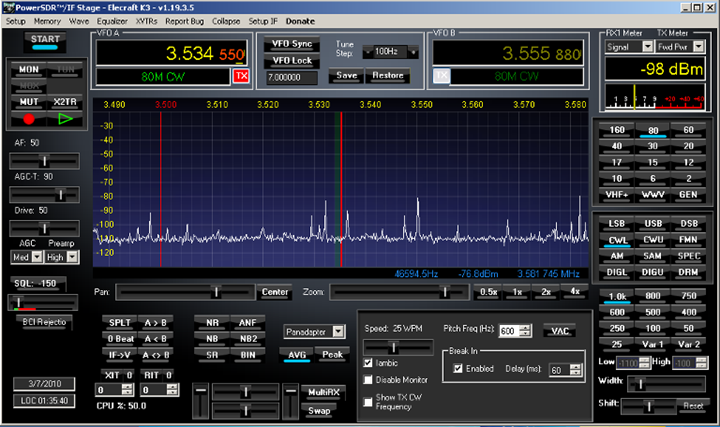Click the panadapter spectrum display
This screenshot has height=427, width=720.
click(341, 189)
